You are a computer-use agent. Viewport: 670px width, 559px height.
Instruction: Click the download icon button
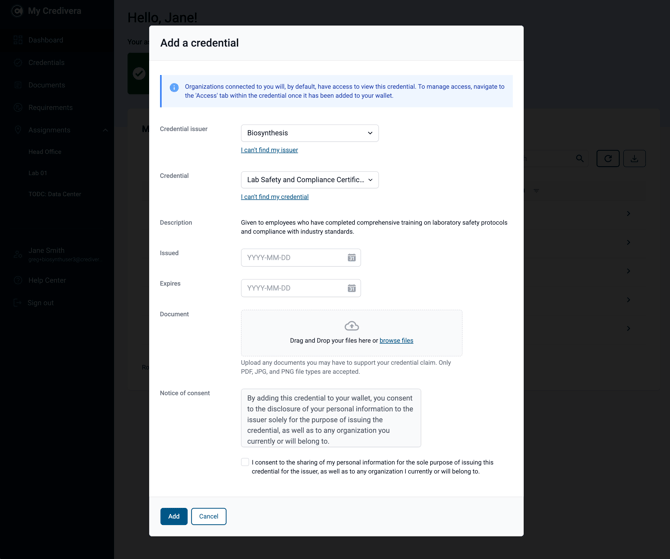pos(634,159)
